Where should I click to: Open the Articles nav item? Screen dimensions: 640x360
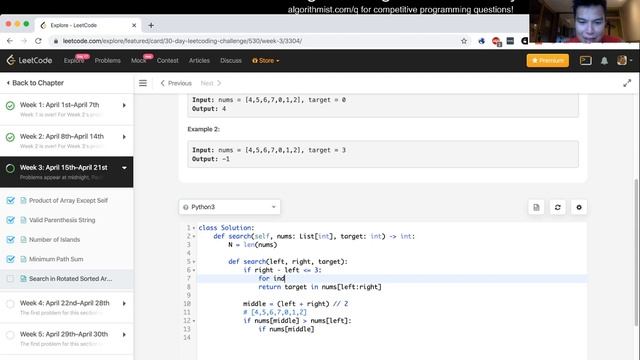pyautogui.click(x=199, y=60)
